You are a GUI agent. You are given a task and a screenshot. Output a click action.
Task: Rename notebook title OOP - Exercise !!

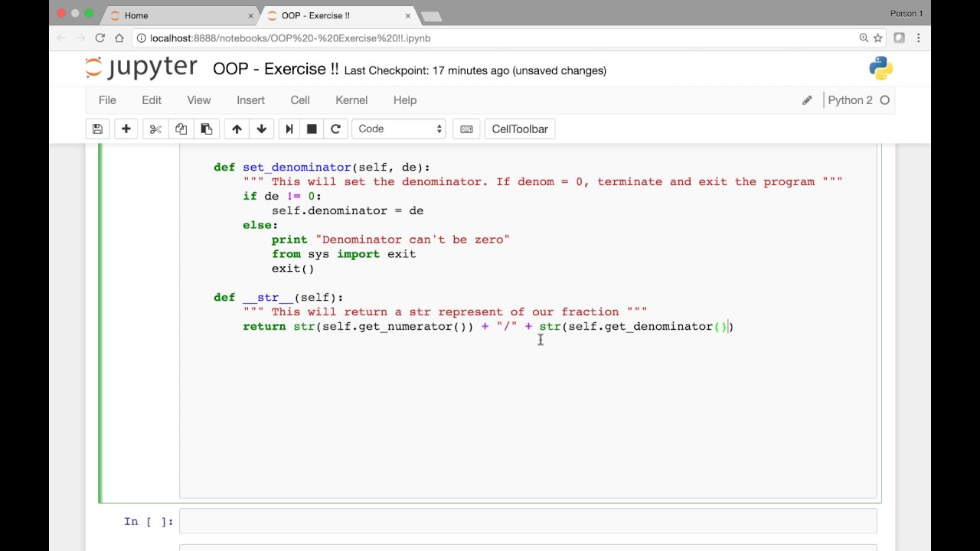pos(276,69)
